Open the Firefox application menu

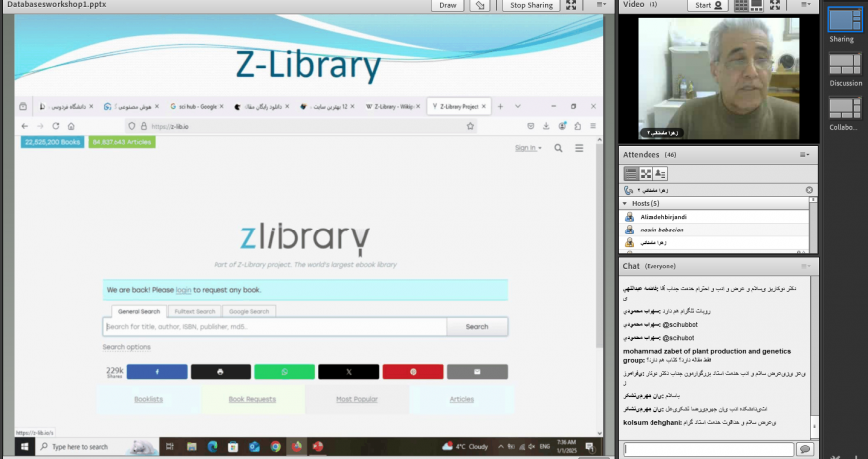pyautogui.click(x=593, y=127)
